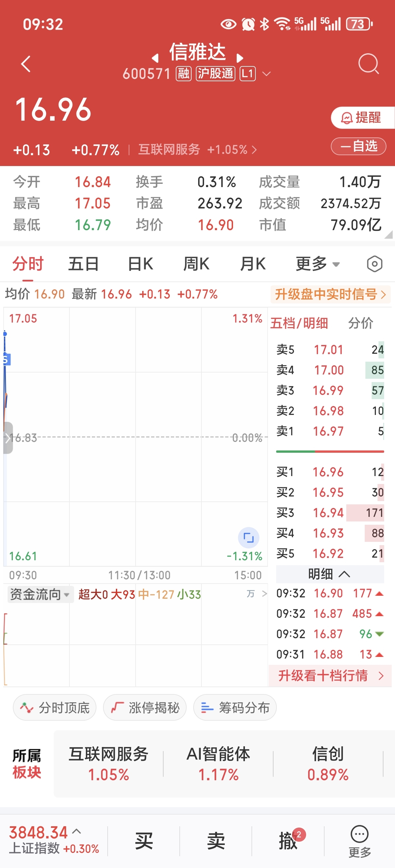Select 五档/明细 tab
Screen dimensions: 395x868
(x=299, y=323)
